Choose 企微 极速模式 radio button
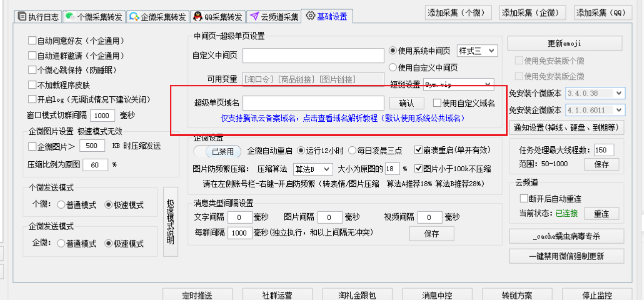This screenshot has width=644, height=300. 108,244
